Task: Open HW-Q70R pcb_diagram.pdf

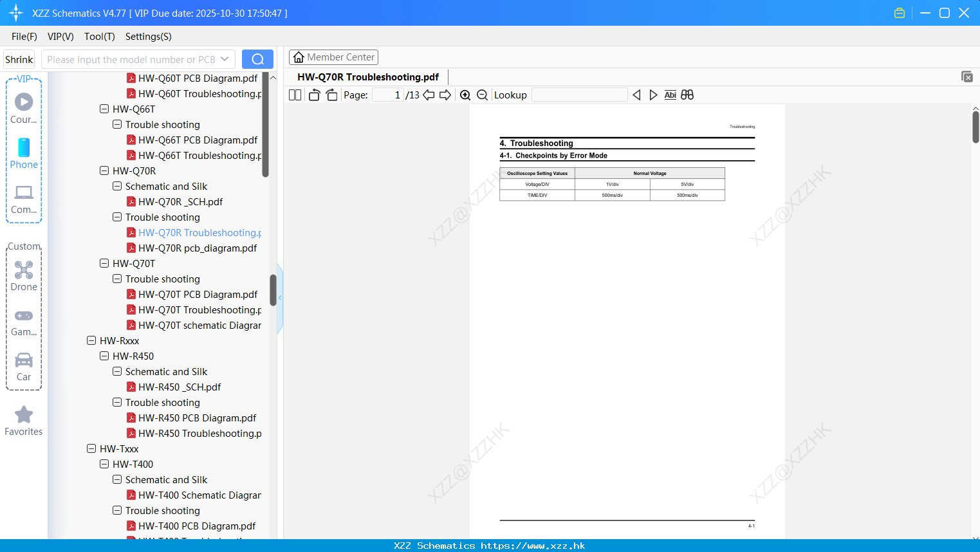Action: (x=197, y=248)
